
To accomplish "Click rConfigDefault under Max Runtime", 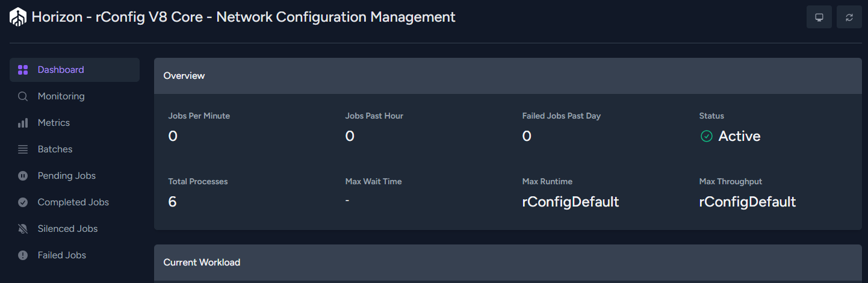I will point(571,202).
